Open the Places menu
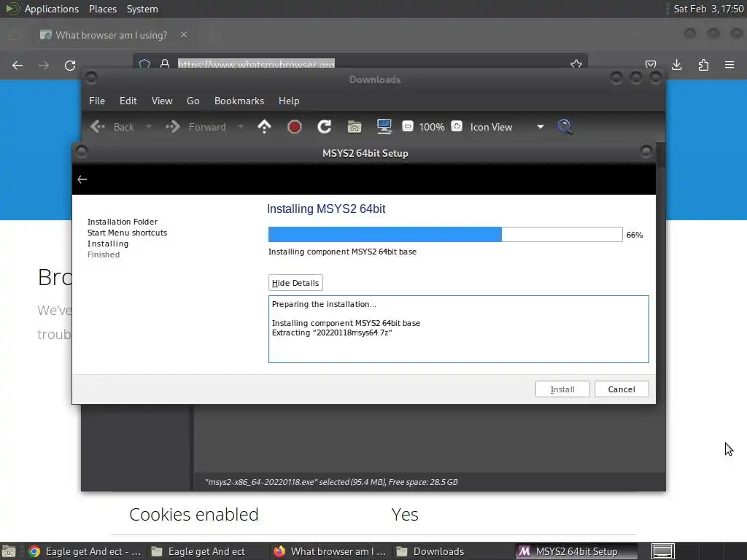 (102, 9)
